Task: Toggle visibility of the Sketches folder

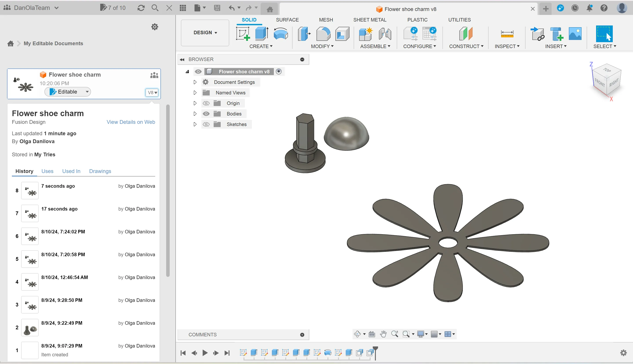Action: coord(206,124)
